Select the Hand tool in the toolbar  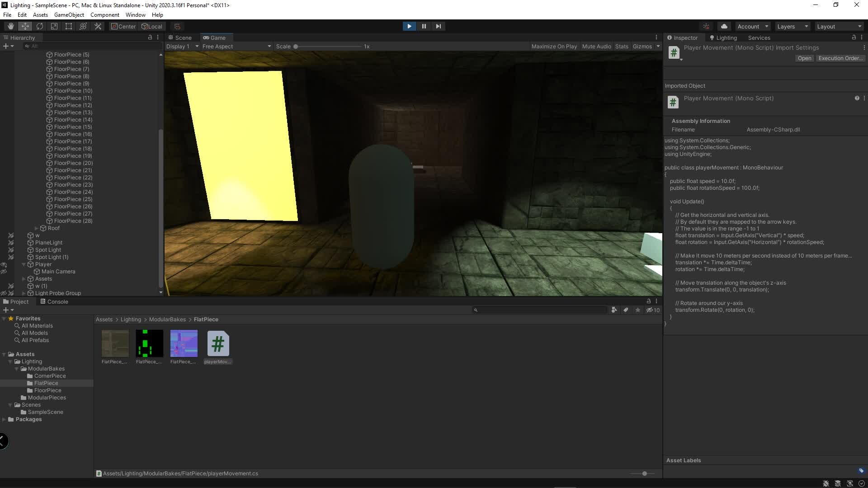[x=10, y=26]
